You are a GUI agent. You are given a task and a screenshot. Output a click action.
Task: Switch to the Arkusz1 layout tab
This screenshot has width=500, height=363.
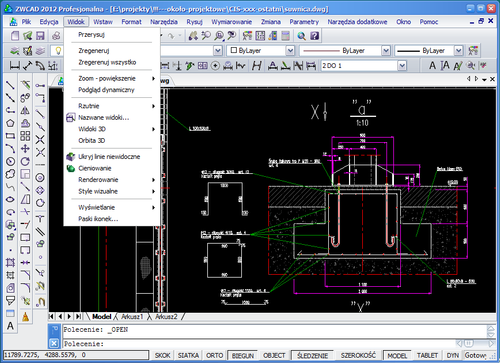tap(132, 317)
